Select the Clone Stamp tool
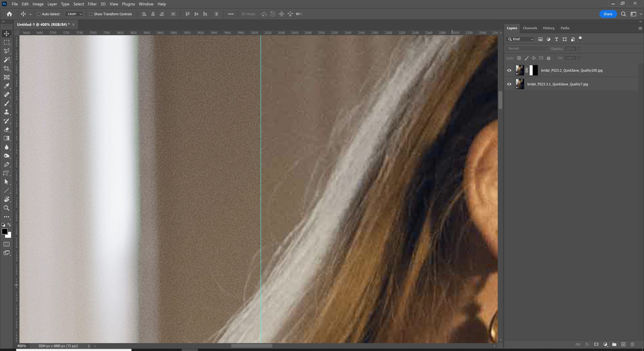644x351 pixels. pos(7,112)
